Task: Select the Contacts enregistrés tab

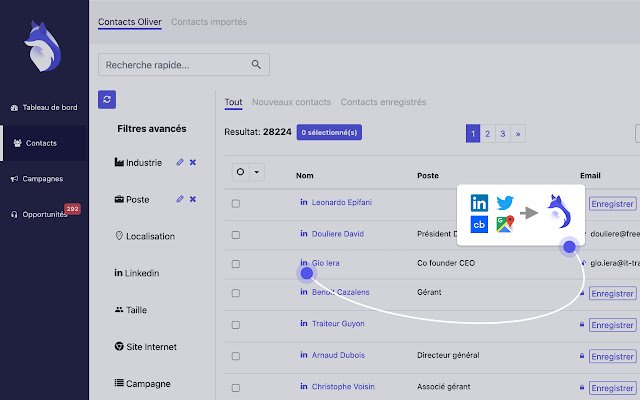Action: coord(383,102)
